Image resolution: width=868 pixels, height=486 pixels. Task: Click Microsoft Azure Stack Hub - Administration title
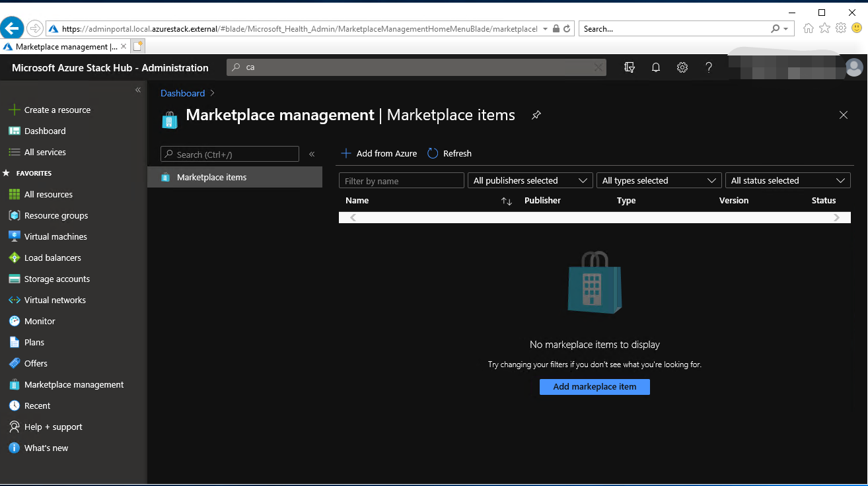tap(110, 67)
